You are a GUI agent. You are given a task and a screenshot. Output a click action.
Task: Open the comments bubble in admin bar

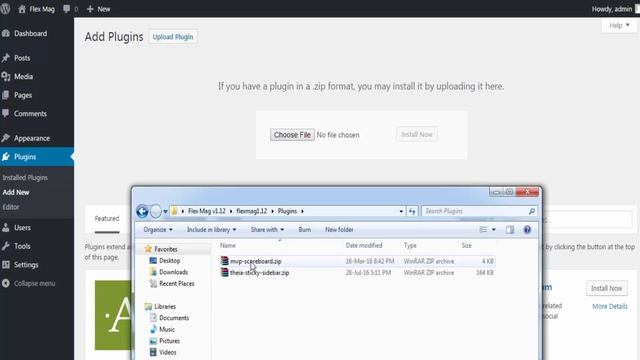67,9
